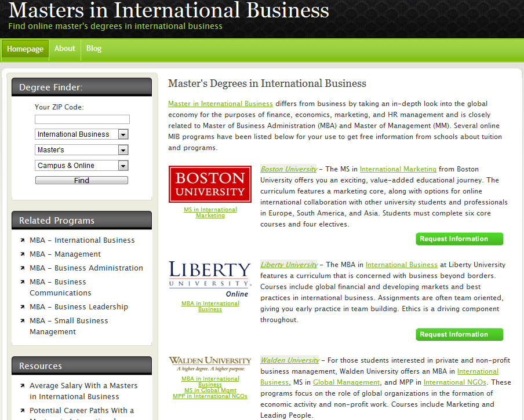Click the Walden University logo
Viewport: 524px width, 420px height.
point(210,362)
